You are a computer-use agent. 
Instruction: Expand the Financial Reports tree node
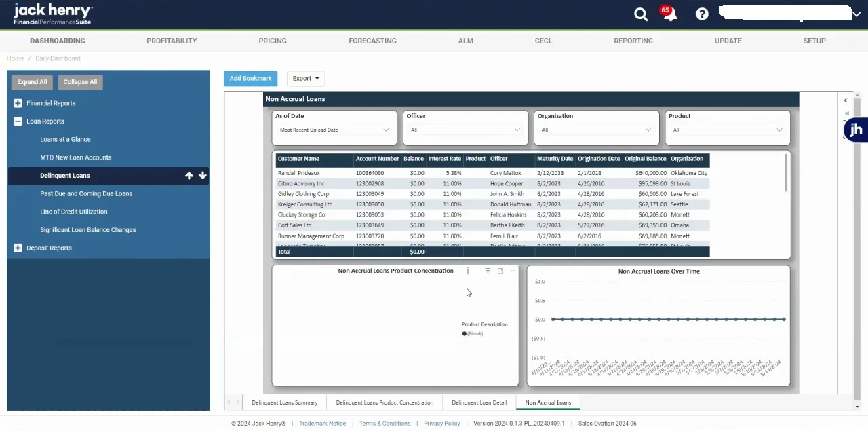pos(18,103)
